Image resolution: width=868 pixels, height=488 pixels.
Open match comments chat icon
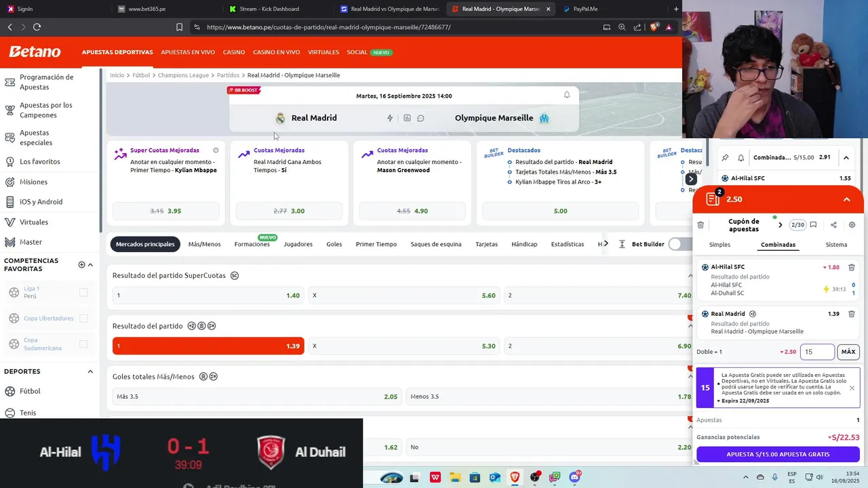coord(420,118)
